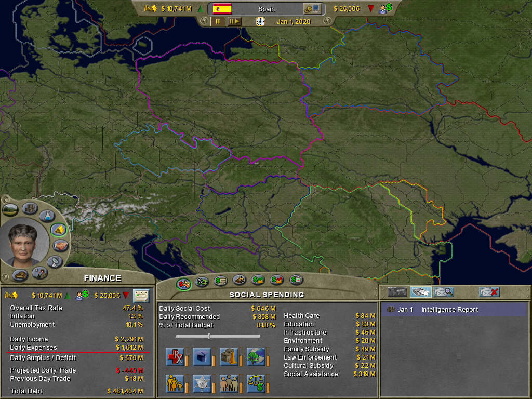Select the Law Enforcement badge icon

point(202,383)
